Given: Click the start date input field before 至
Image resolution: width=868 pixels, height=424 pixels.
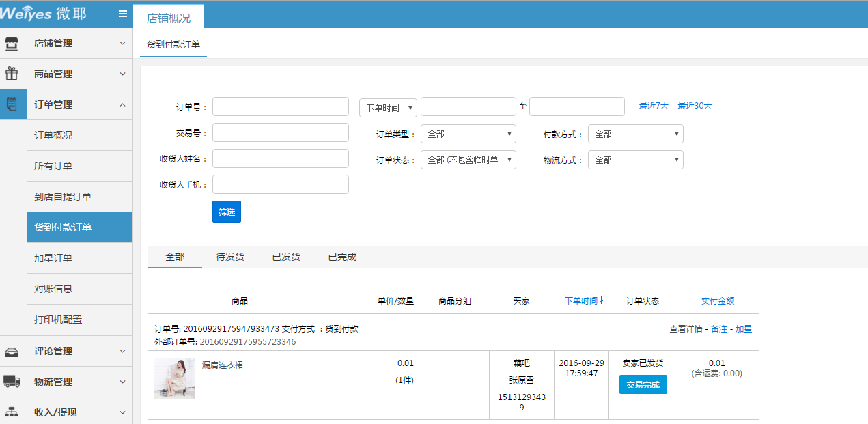Looking at the screenshot, I should coord(468,107).
